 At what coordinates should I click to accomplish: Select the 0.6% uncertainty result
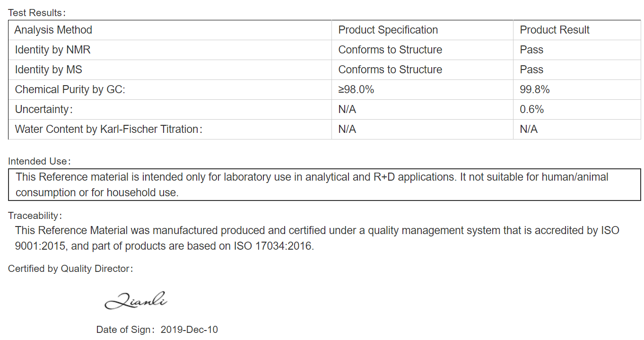[x=532, y=109]
